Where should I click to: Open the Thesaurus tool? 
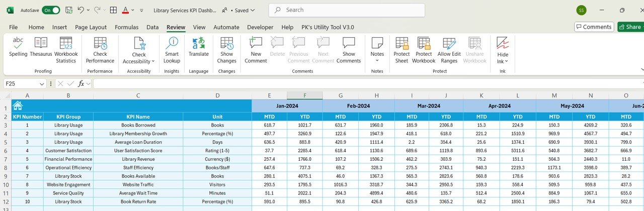tap(41, 46)
